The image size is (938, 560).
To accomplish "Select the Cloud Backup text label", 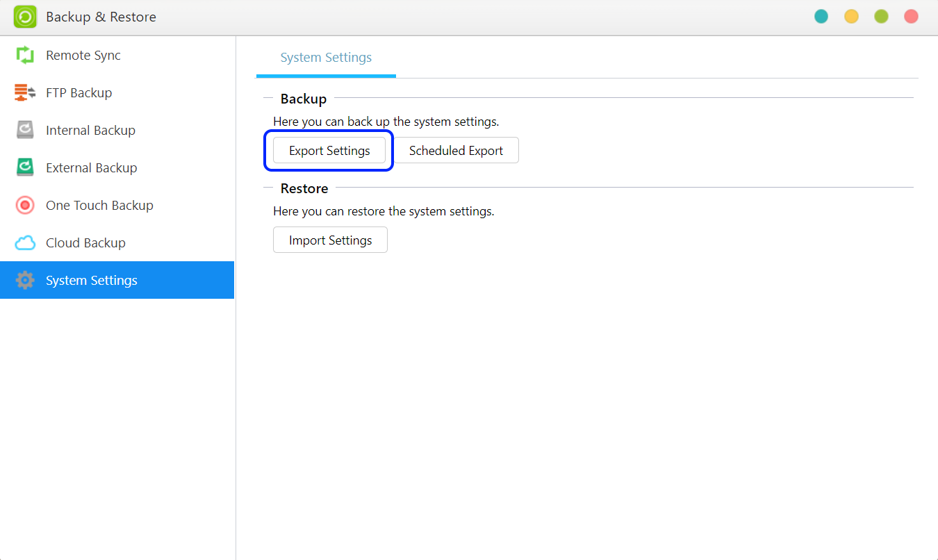I will pyautogui.click(x=85, y=243).
